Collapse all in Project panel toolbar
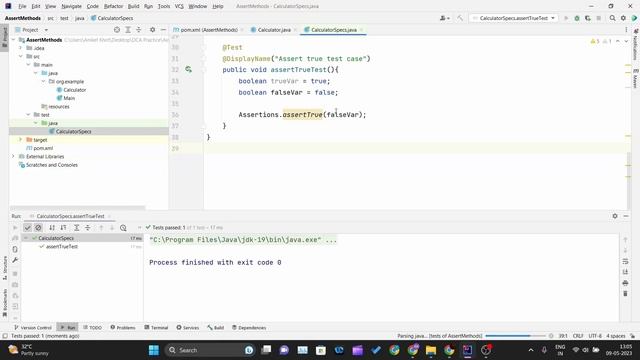Viewport: 640px width, 360px height. coord(139,30)
